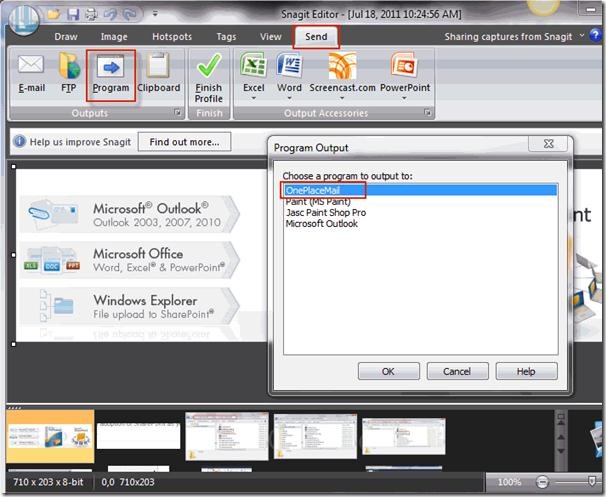Switch to the Hotspots tab
Image resolution: width=606 pixels, height=497 pixels.
172,37
